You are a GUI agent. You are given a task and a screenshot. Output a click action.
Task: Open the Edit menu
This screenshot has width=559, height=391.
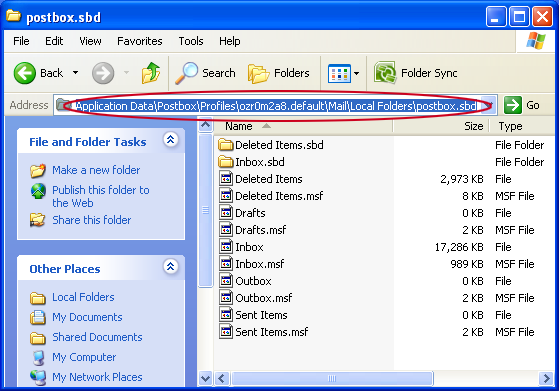coord(54,41)
